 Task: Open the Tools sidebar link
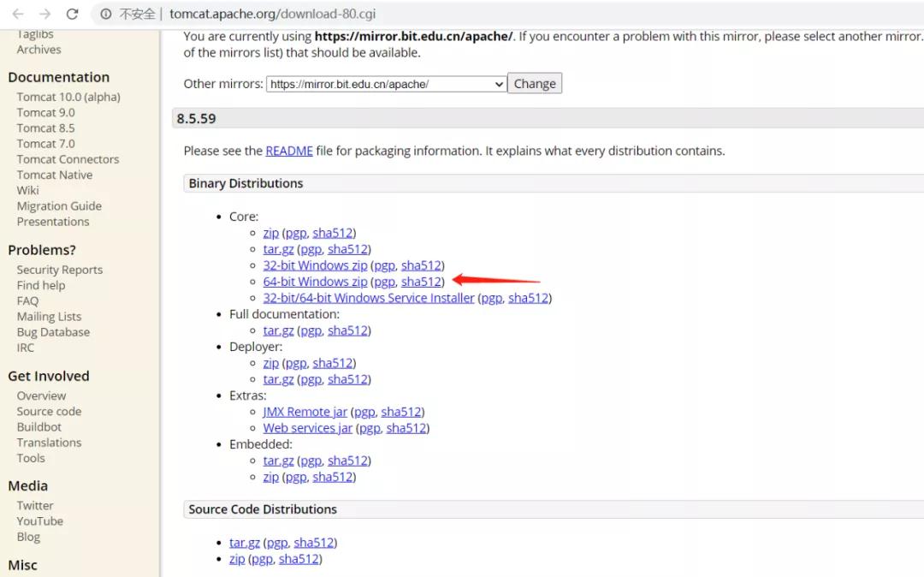[x=31, y=458]
